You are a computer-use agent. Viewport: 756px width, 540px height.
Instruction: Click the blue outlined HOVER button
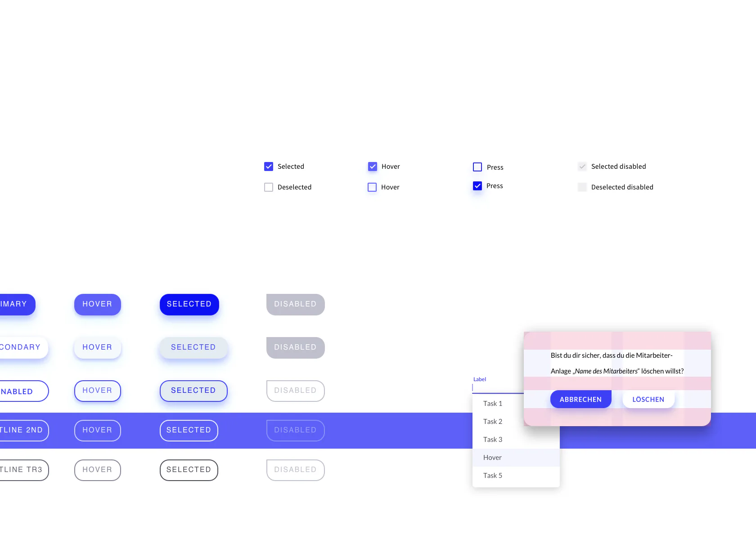(98, 391)
